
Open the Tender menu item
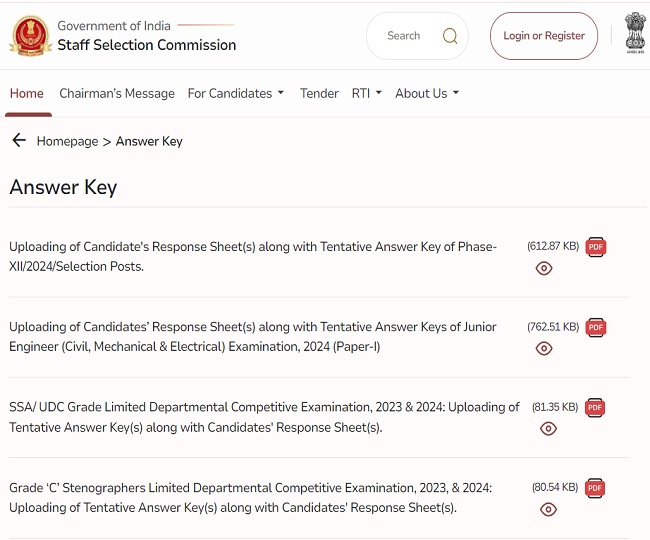tap(319, 93)
